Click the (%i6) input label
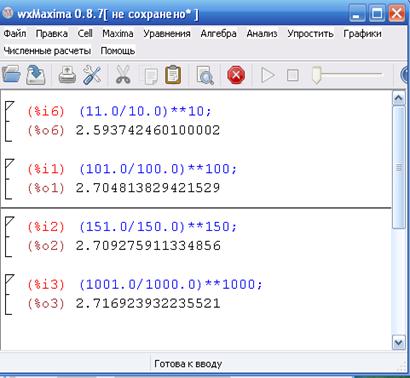Viewport: 410px width, 378px height. click(46, 111)
